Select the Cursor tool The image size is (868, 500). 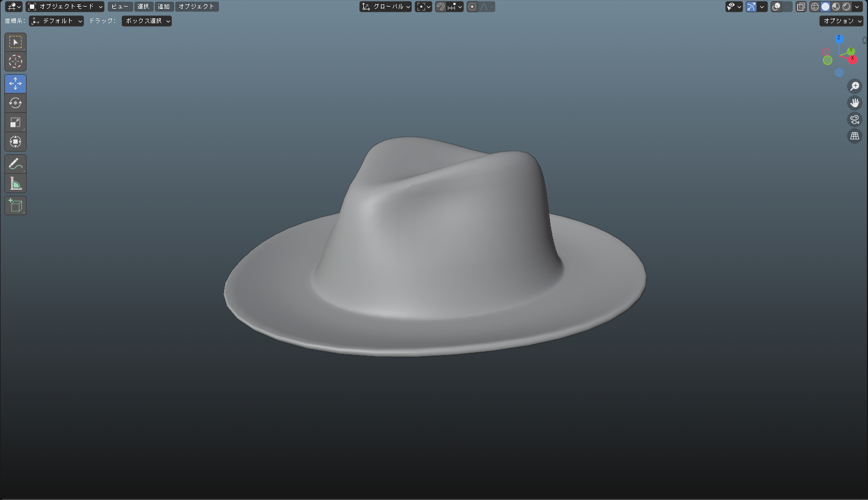15,61
